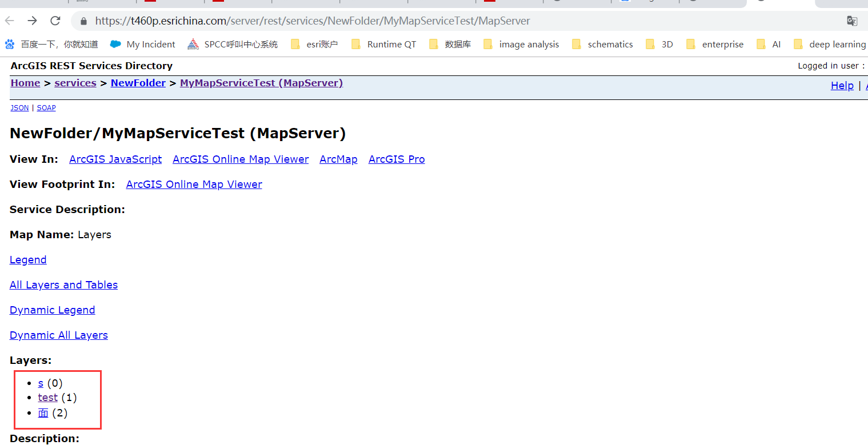Open the 百度一下 bookmark
Screen dimensions: 868x445
click(51, 44)
